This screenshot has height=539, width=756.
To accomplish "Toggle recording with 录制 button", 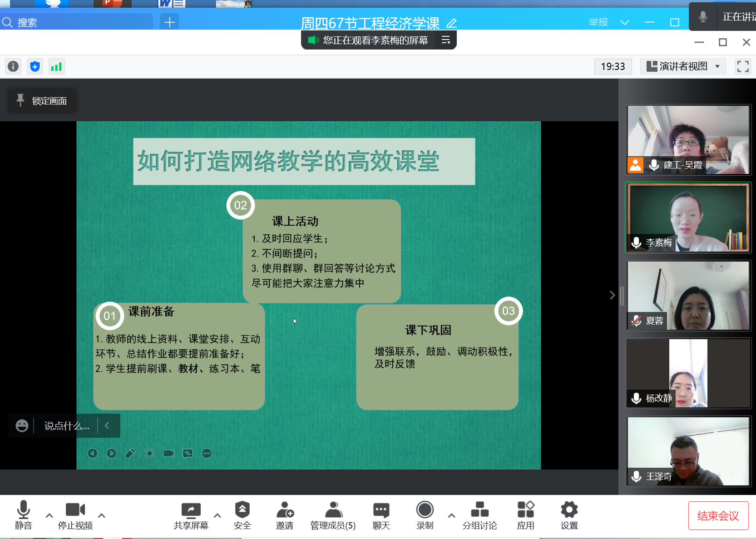I will [x=425, y=510].
